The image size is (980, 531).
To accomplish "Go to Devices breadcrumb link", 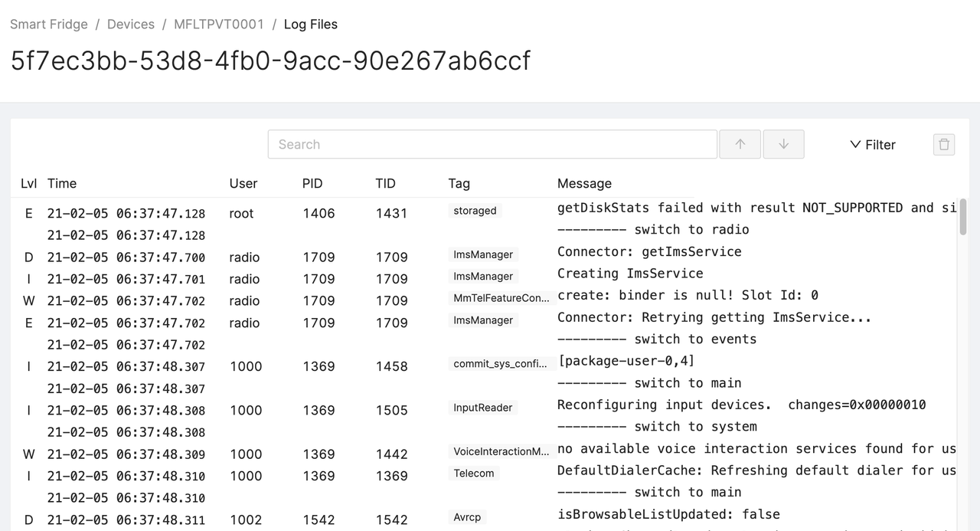I will click(x=131, y=25).
